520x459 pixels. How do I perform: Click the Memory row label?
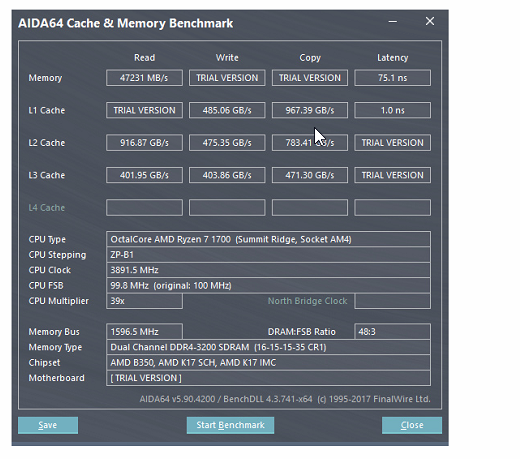(x=45, y=78)
